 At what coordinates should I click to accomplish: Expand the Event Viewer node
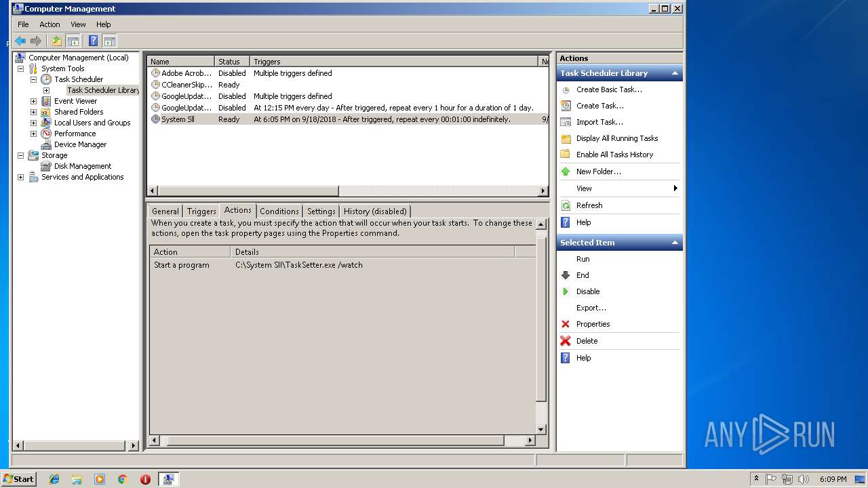[x=33, y=101]
